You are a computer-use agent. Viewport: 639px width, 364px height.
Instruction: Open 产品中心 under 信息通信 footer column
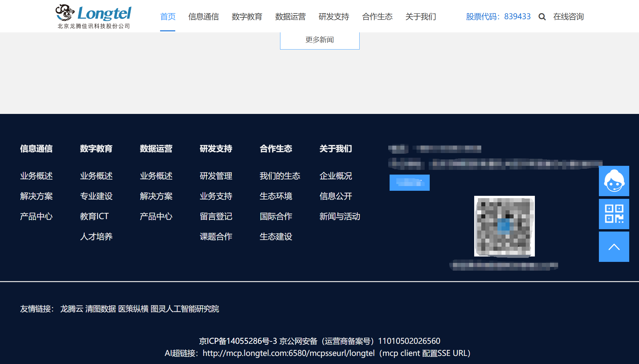pyautogui.click(x=36, y=216)
